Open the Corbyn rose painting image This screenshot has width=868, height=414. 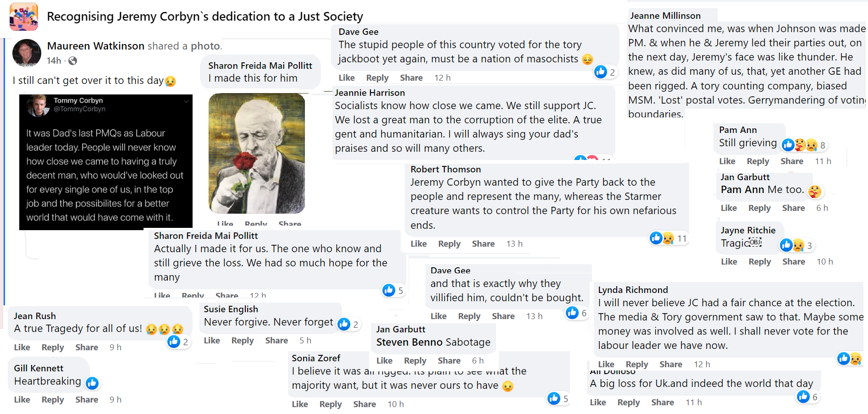tap(257, 153)
